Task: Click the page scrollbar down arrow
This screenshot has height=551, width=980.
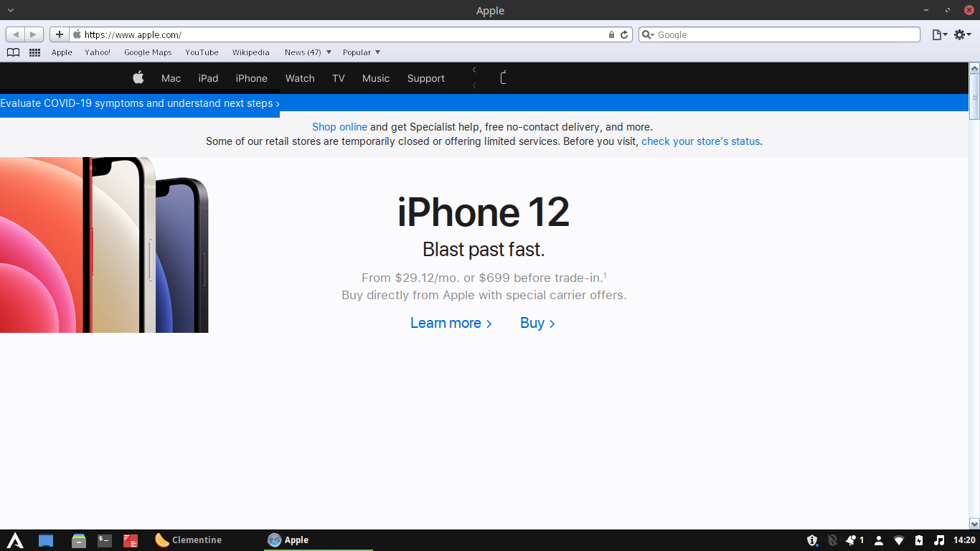Action: (974, 524)
